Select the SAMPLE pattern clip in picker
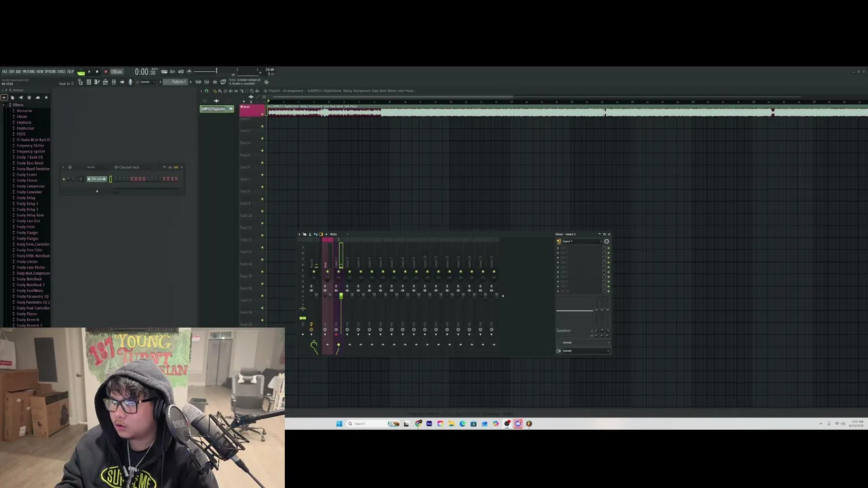 pyautogui.click(x=217, y=108)
